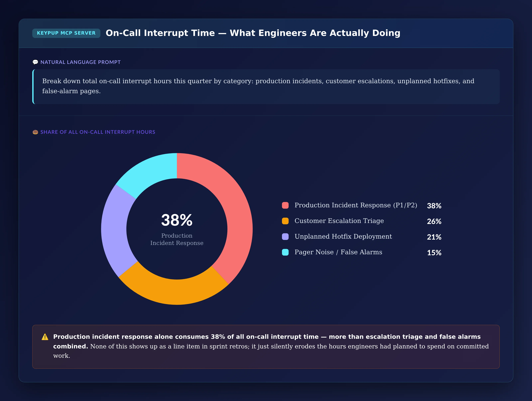Click the KEYPUP MCP SERVER badge
Image resolution: width=532 pixels, height=401 pixels.
pyautogui.click(x=66, y=33)
